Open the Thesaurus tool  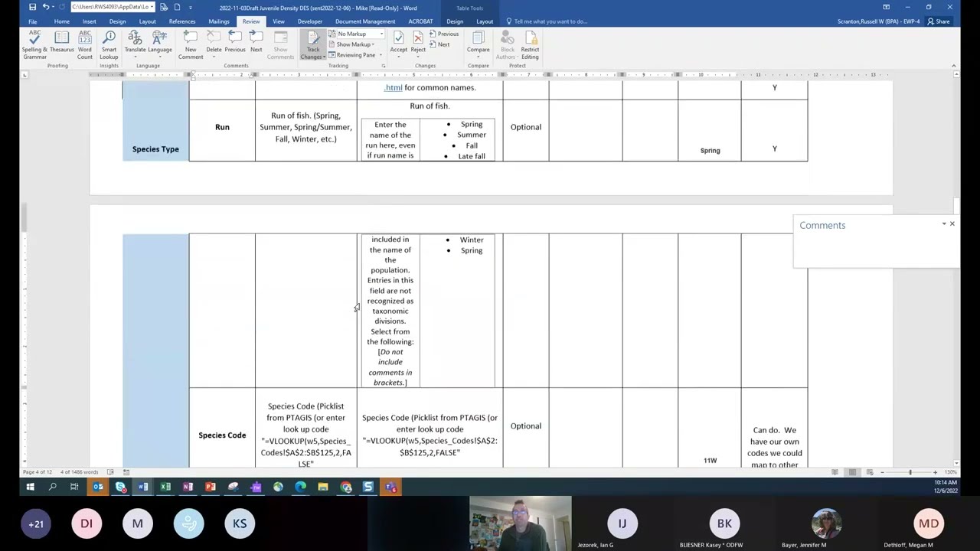click(62, 44)
